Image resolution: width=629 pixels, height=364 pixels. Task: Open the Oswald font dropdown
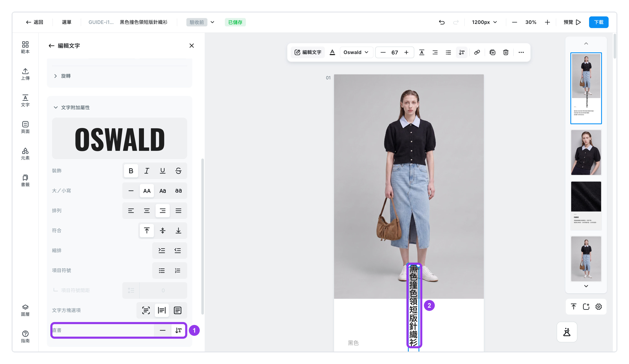(x=356, y=52)
